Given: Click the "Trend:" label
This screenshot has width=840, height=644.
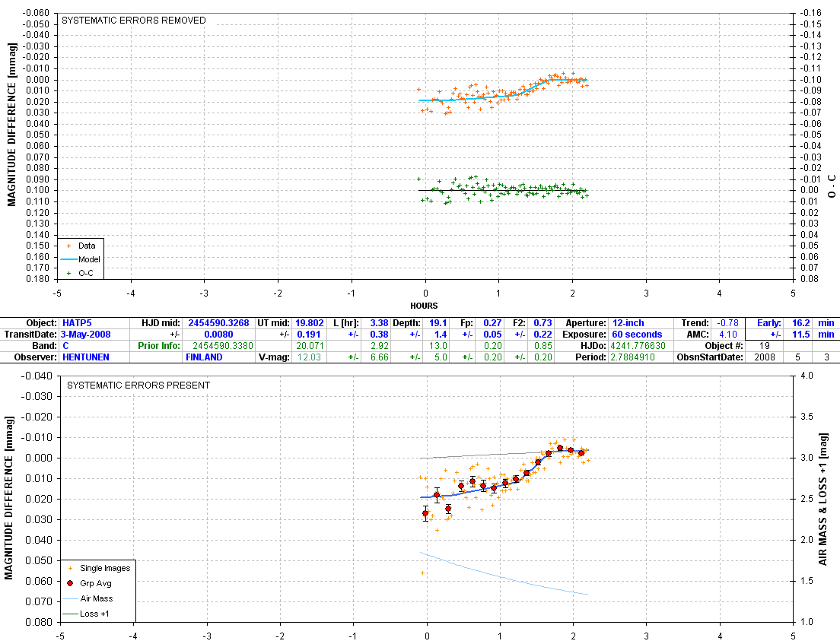Looking at the screenshot, I should (695, 323).
